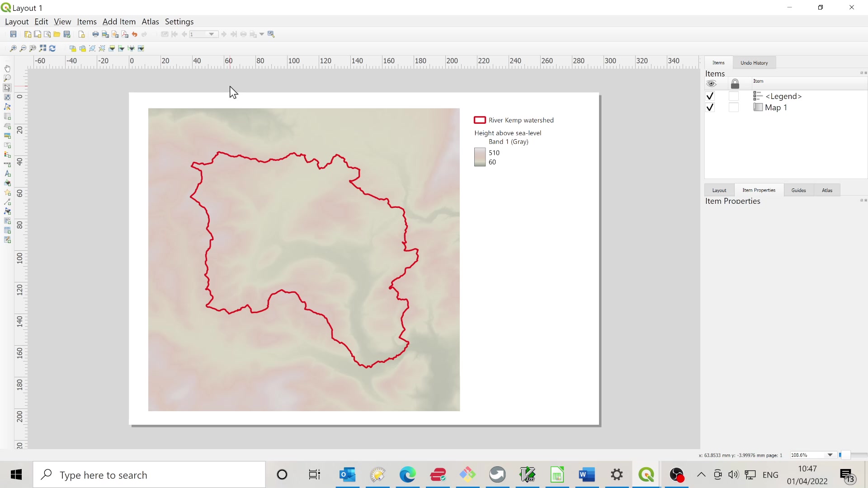Click the Zoom Full icon
Viewport: 868px width, 488px height.
coord(42,48)
